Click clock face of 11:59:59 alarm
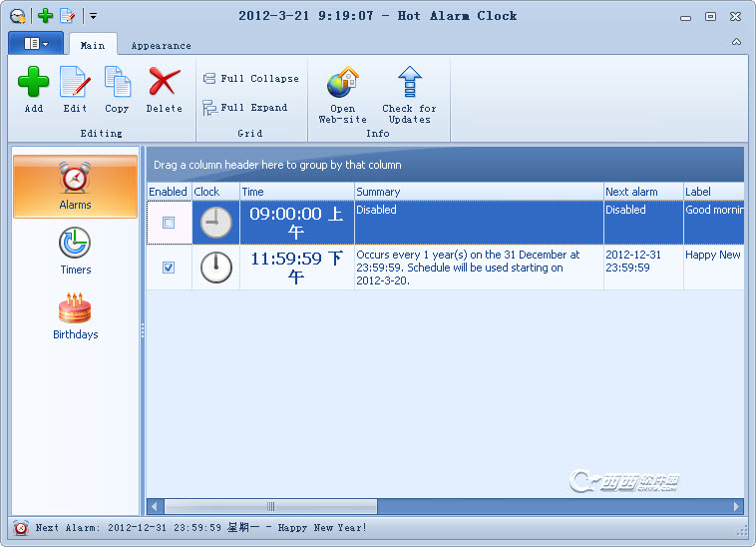Viewport: 756px width, 547px height. (x=216, y=268)
